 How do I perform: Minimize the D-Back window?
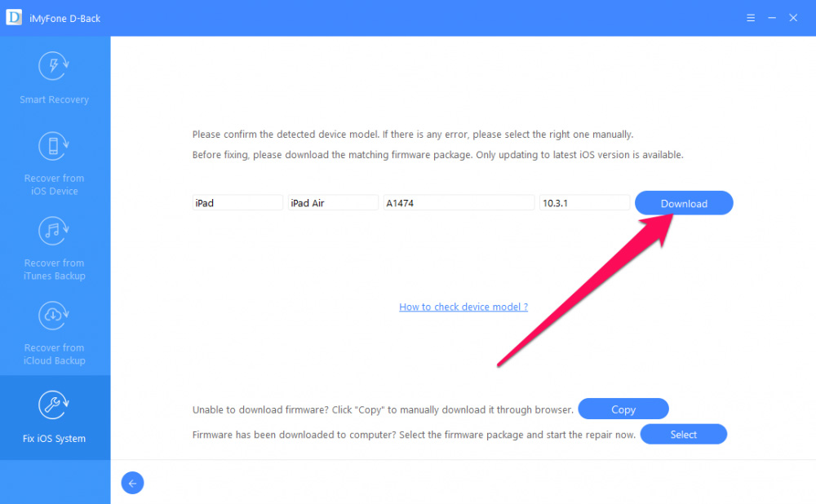[772, 18]
